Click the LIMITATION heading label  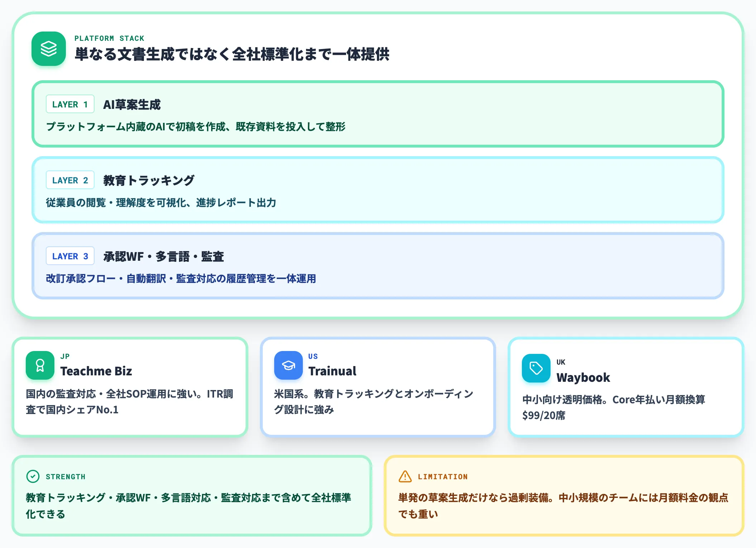click(443, 477)
